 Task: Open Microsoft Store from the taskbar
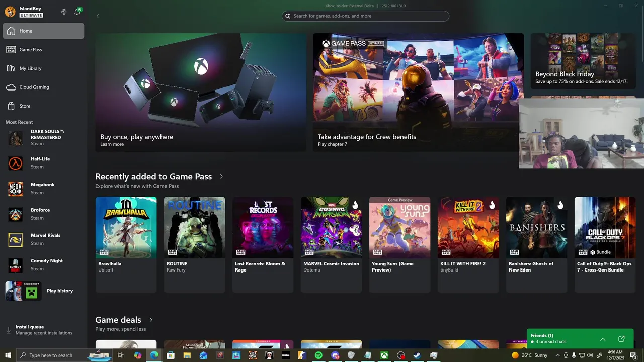171,355
